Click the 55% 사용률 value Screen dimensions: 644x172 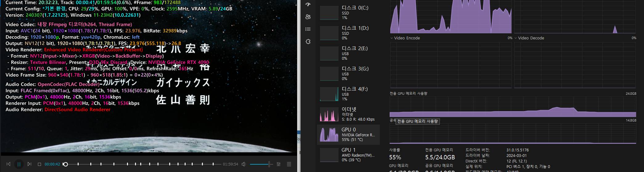pos(395,158)
